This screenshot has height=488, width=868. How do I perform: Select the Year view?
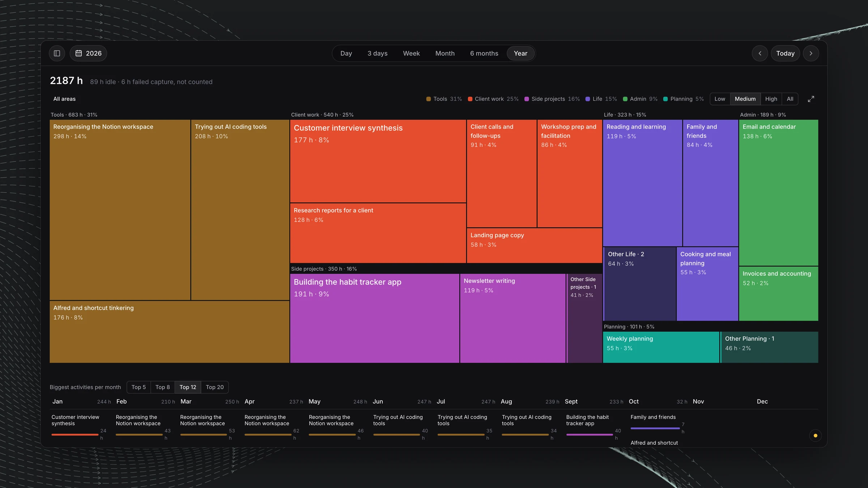[520, 53]
